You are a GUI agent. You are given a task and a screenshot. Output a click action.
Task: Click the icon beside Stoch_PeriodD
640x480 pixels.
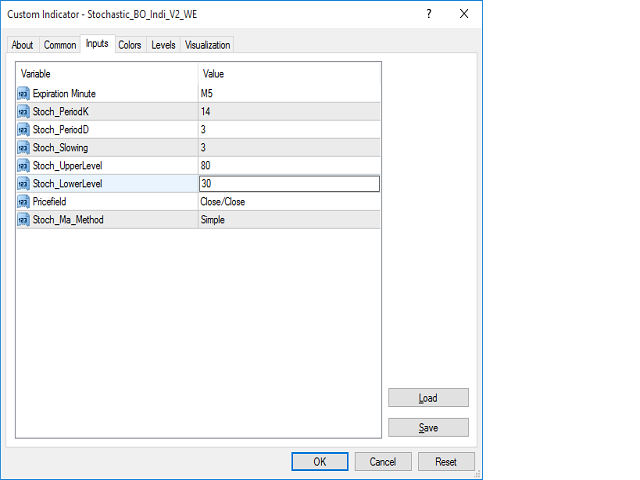pos(24,129)
